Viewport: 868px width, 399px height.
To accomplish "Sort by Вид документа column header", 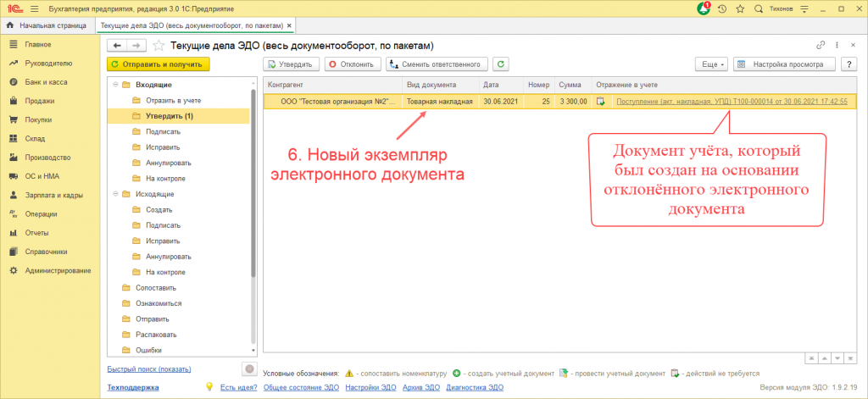I will [x=441, y=85].
